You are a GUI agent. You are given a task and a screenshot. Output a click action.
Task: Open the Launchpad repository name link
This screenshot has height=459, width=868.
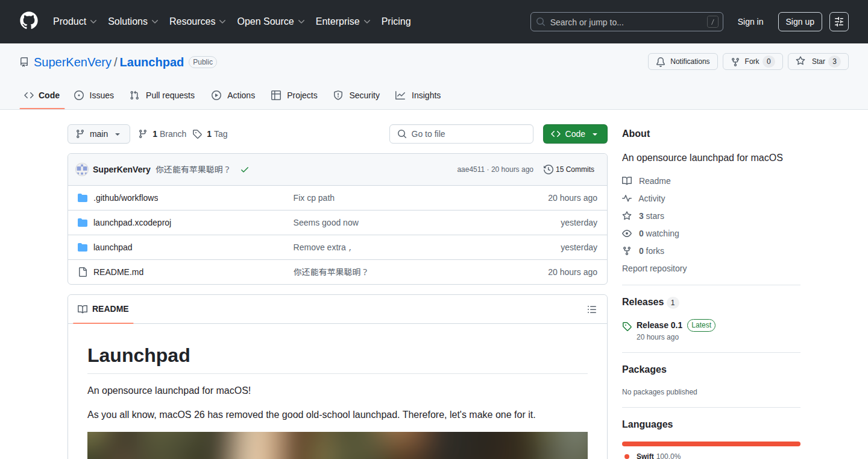(152, 62)
